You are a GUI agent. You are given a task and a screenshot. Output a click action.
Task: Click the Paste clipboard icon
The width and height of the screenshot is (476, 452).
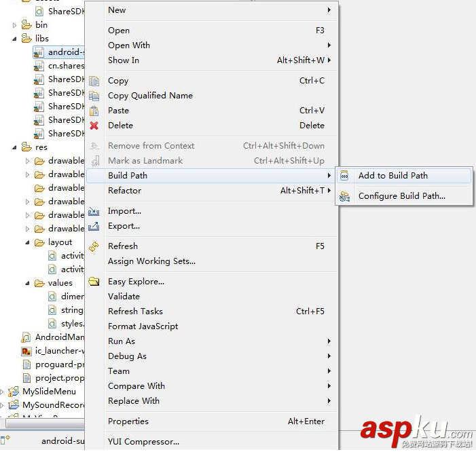click(94, 111)
